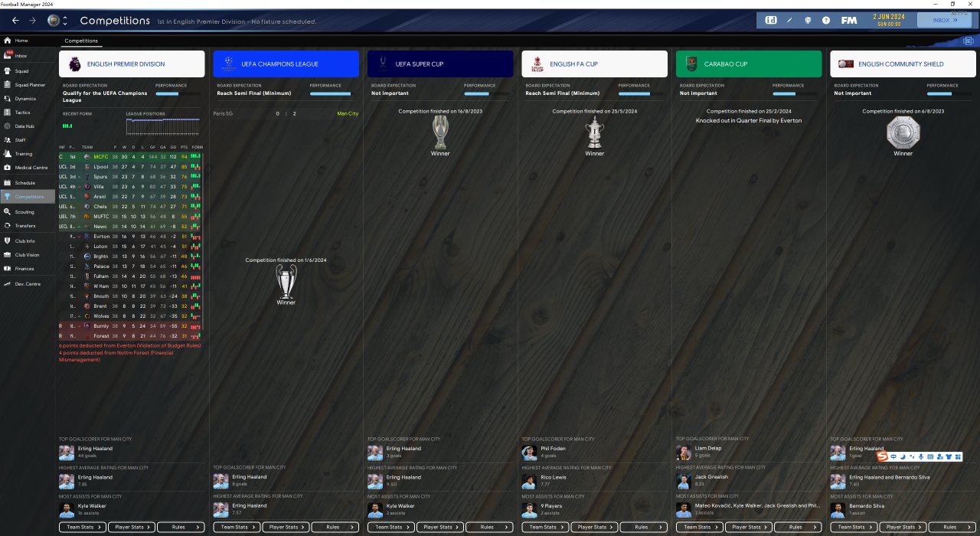Viewport: 980px width, 536px height.
Task: Click the Premier Division performance bar
Action: tap(179, 93)
